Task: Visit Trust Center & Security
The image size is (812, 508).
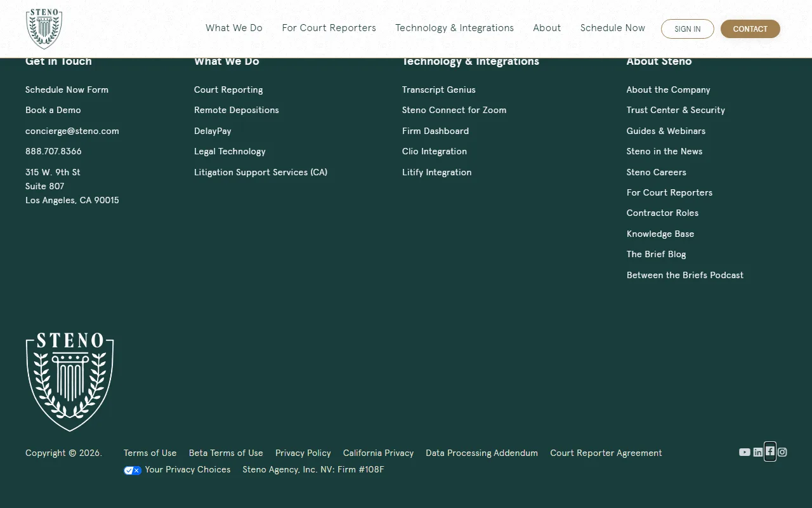Action: pos(676,110)
